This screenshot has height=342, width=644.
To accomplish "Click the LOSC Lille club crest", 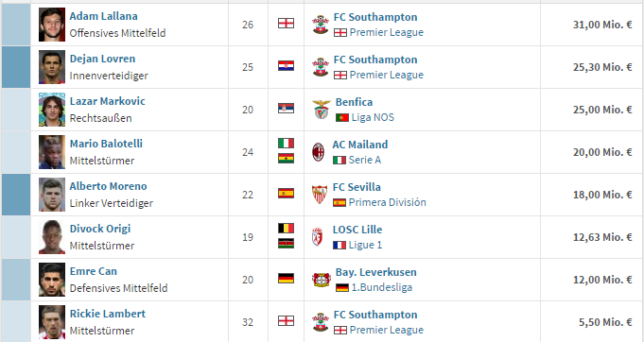I will tap(318, 237).
